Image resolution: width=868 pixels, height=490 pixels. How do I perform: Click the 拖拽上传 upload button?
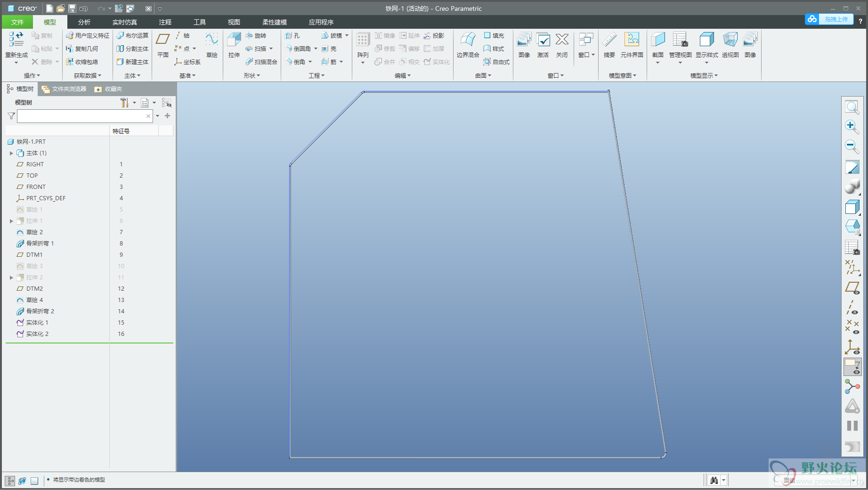click(x=829, y=19)
